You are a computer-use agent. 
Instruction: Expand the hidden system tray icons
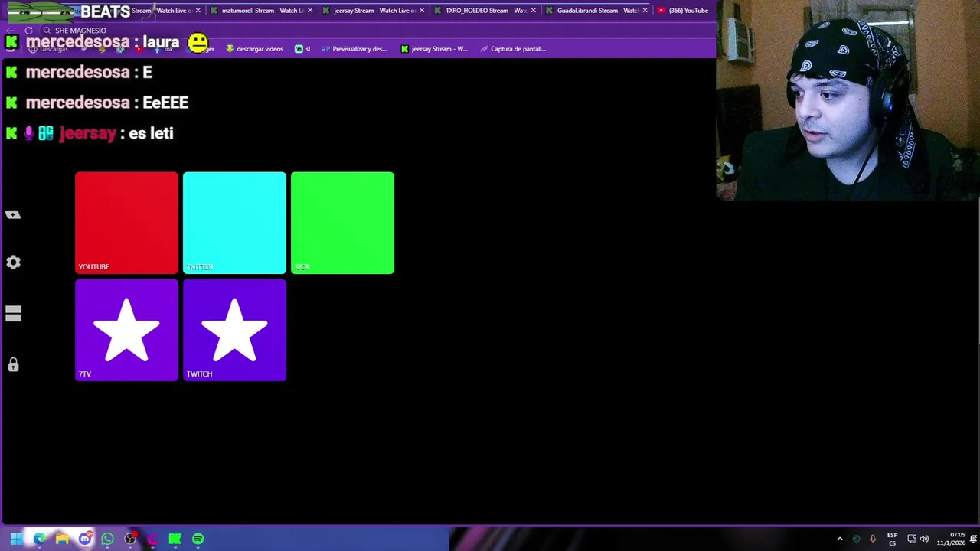click(x=840, y=539)
